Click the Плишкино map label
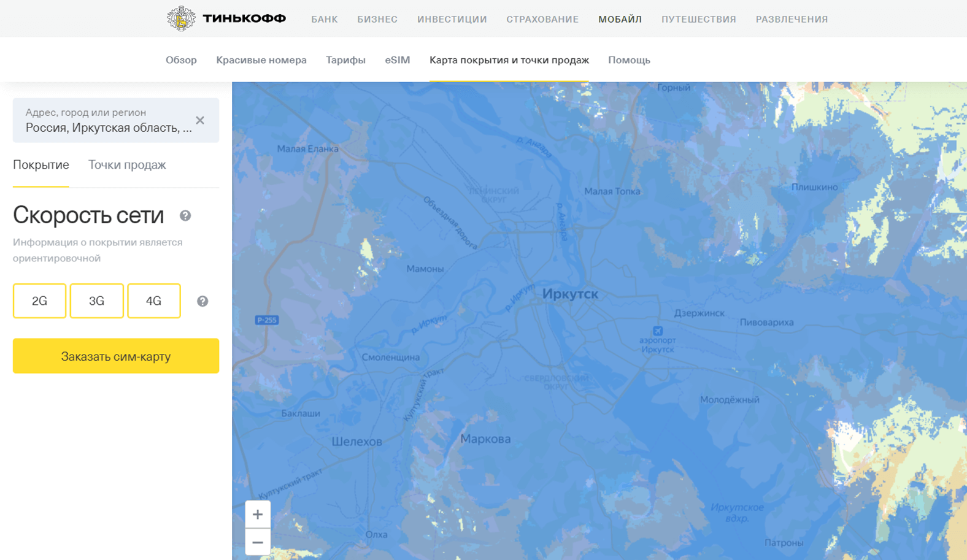967x560 pixels. [814, 187]
